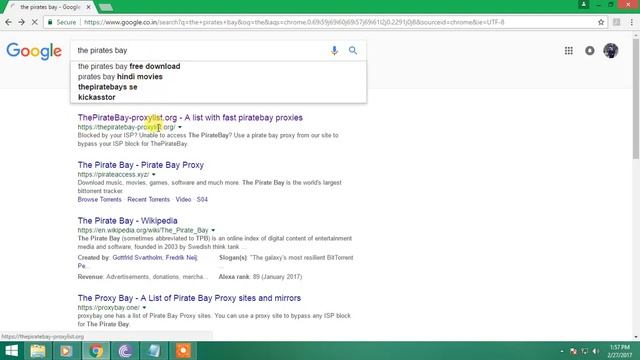This screenshot has height=360, width=640.
Task: Click the Chrome taskbar icon
Action: pos(96,351)
